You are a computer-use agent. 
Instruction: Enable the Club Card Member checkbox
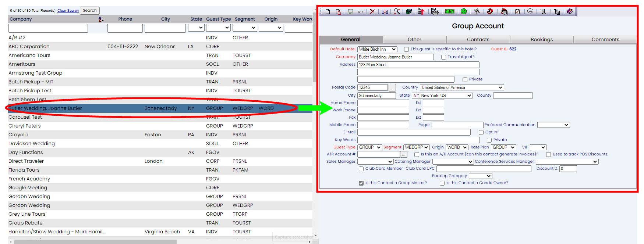point(361,169)
